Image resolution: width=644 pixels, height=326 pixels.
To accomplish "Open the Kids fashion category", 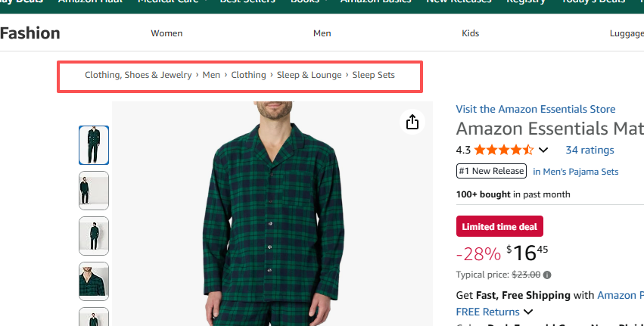I will coord(470,33).
